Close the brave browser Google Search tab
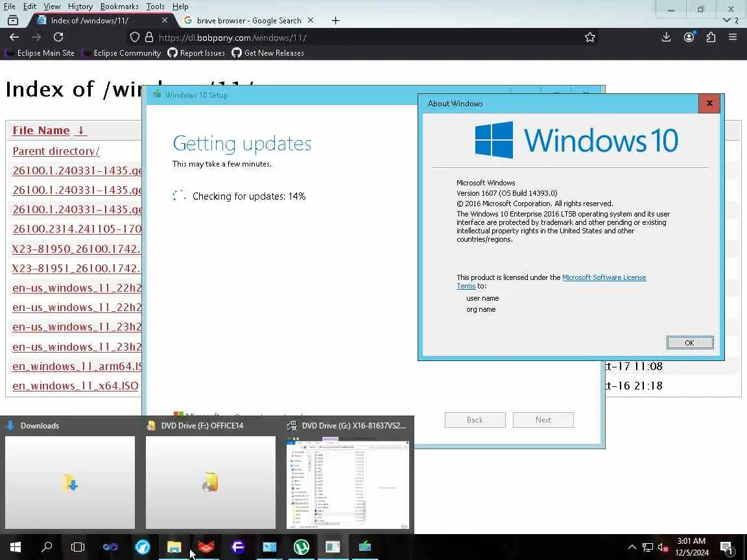This screenshot has height=560, width=747. tap(311, 21)
